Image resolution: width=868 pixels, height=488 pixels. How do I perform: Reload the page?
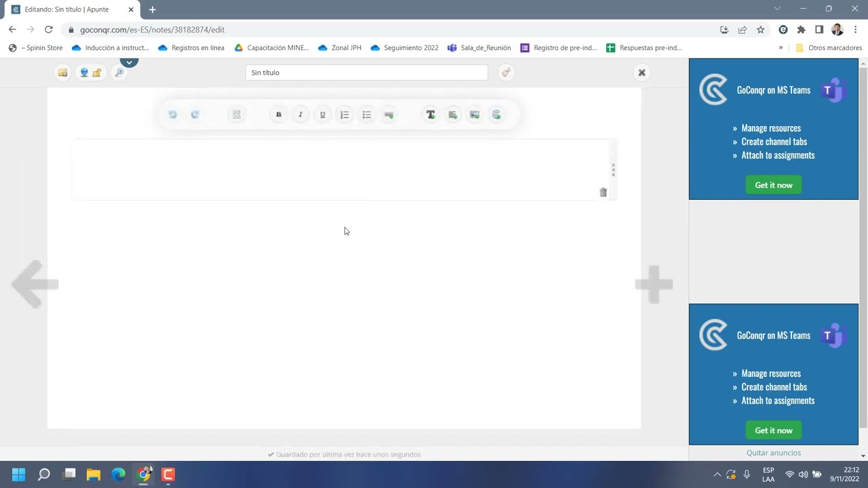click(48, 30)
